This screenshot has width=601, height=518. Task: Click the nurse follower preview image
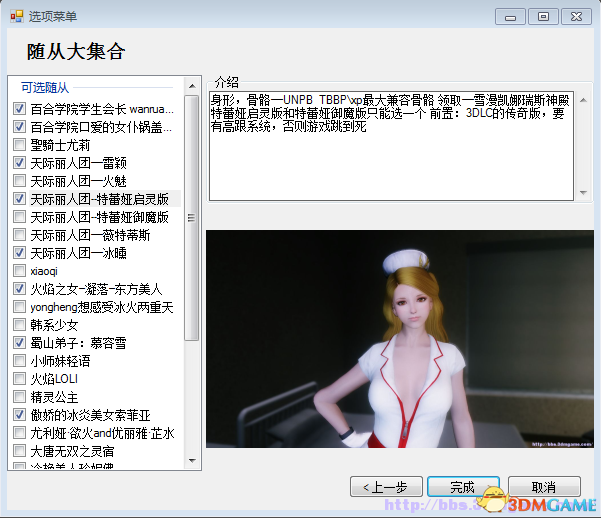(x=400, y=339)
